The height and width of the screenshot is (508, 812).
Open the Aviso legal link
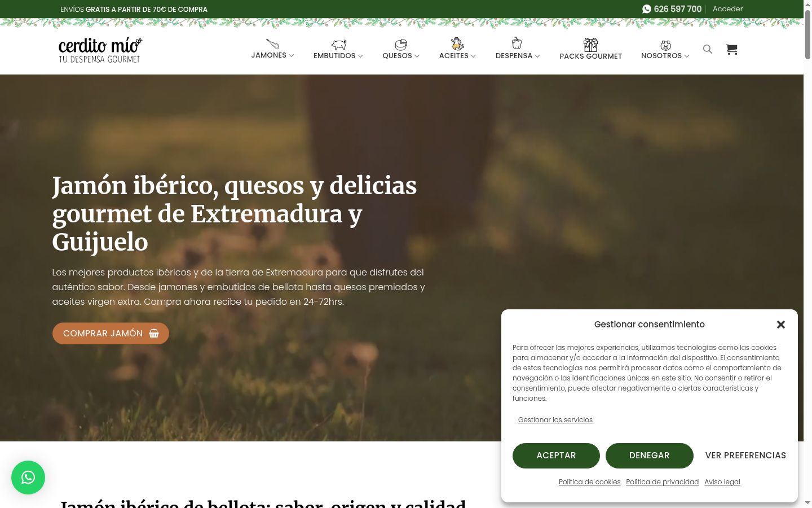(x=722, y=482)
